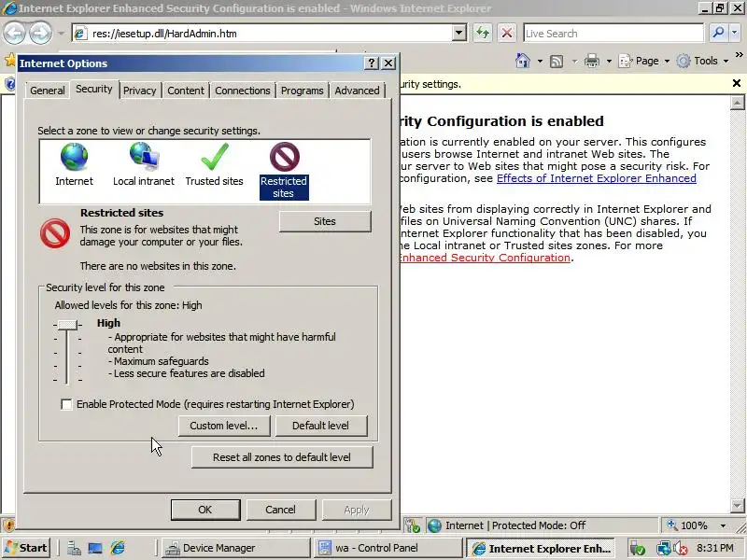Open the Home page icon
This screenshot has height=560, width=747.
click(523, 61)
